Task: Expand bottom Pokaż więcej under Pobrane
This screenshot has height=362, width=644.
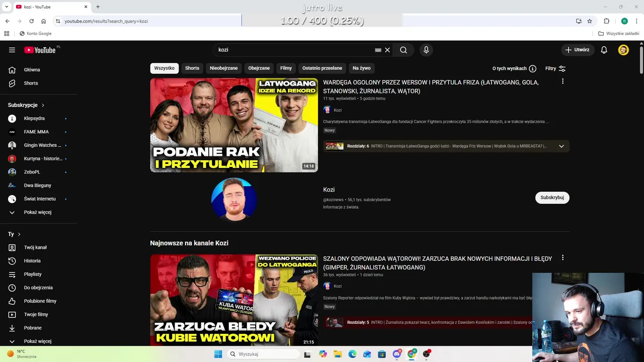Action: pyautogui.click(x=39, y=341)
